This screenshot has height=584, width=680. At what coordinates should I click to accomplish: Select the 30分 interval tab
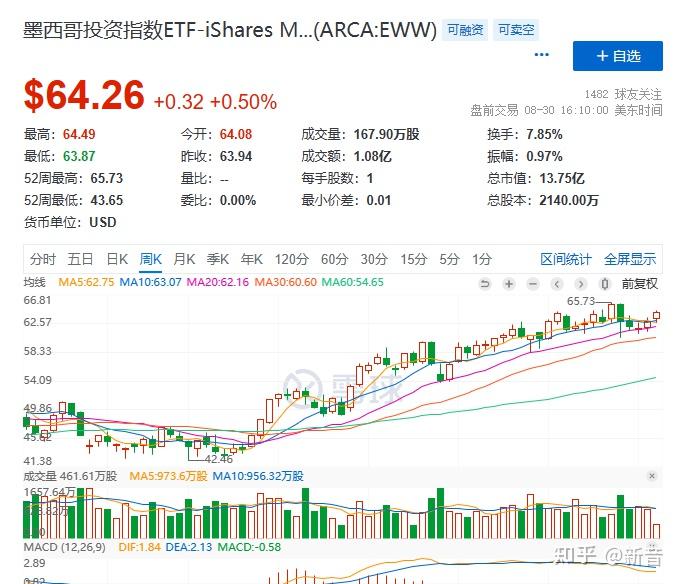click(x=374, y=259)
